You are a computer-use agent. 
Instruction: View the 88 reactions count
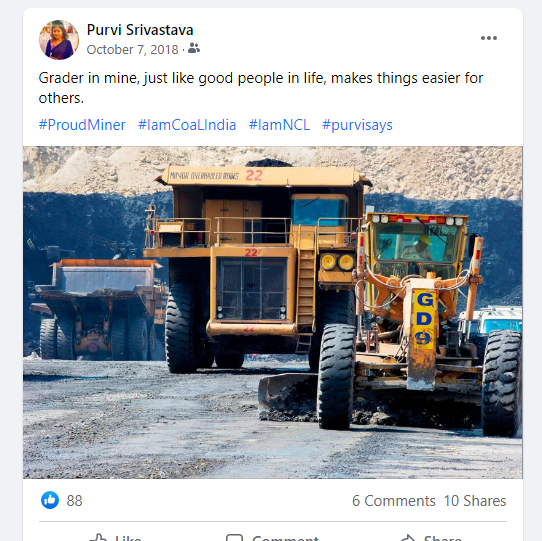[x=74, y=501]
